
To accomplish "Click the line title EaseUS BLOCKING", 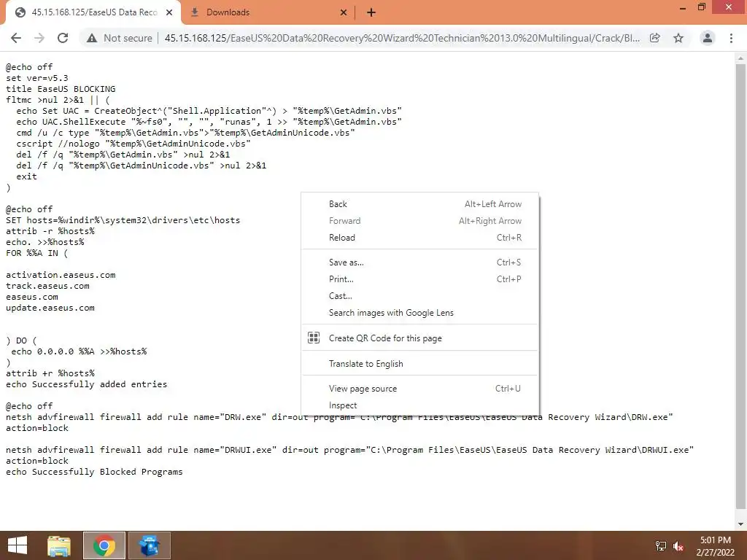I will click(61, 89).
